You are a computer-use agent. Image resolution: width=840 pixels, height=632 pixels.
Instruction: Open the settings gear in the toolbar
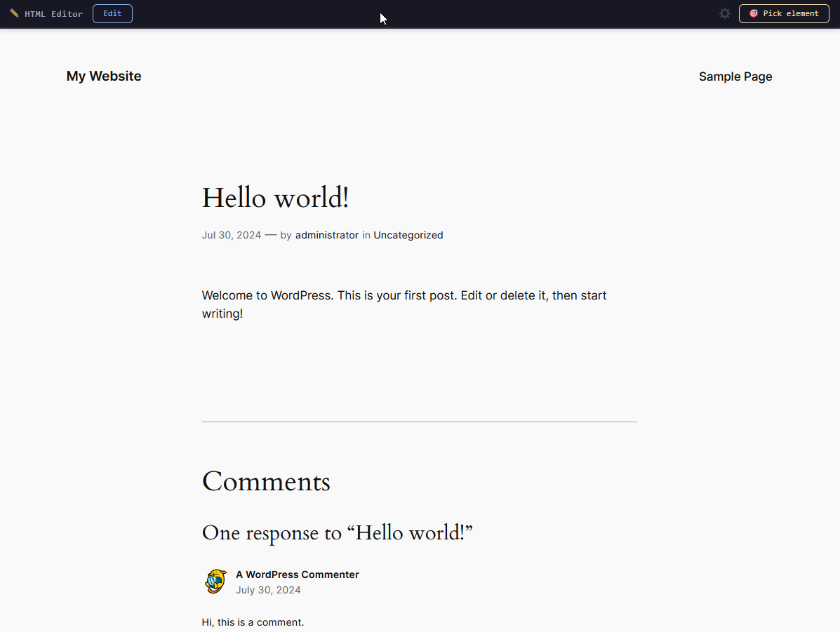click(x=724, y=13)
